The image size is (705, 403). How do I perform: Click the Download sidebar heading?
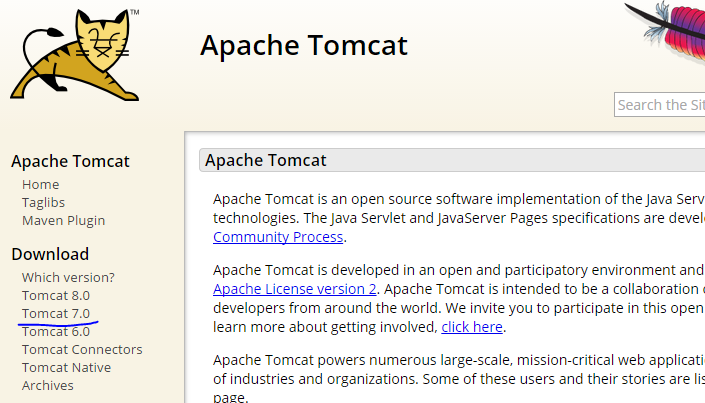pos(50,254)
